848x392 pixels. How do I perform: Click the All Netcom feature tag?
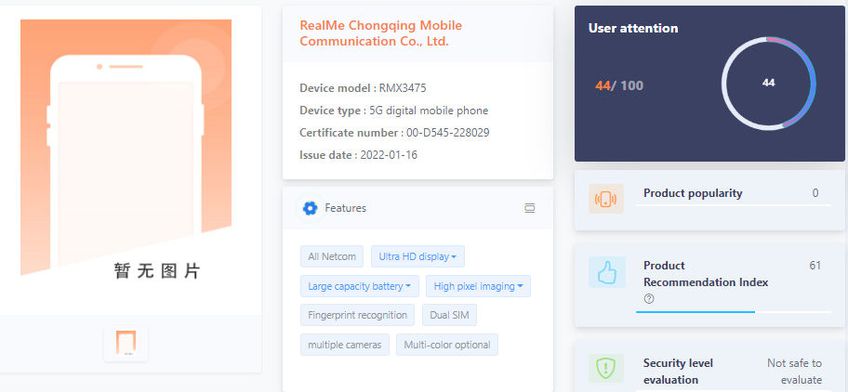(332, 256)
